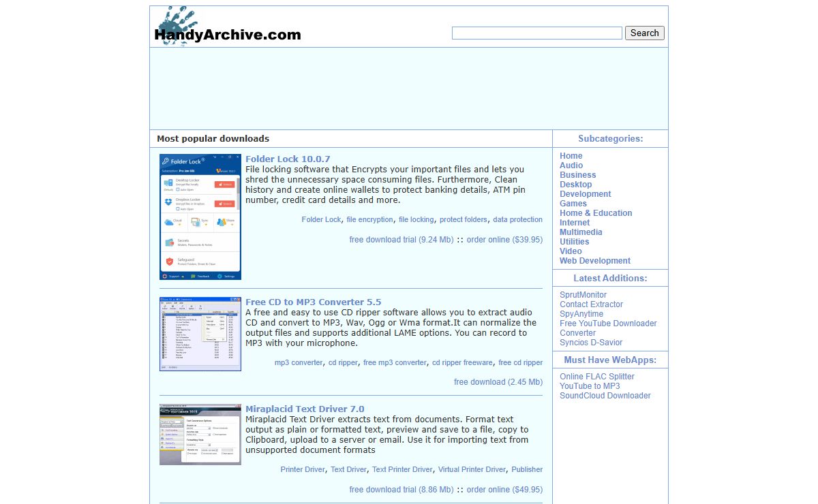Open the YouTube to MP3 web app

coord(590,386)
